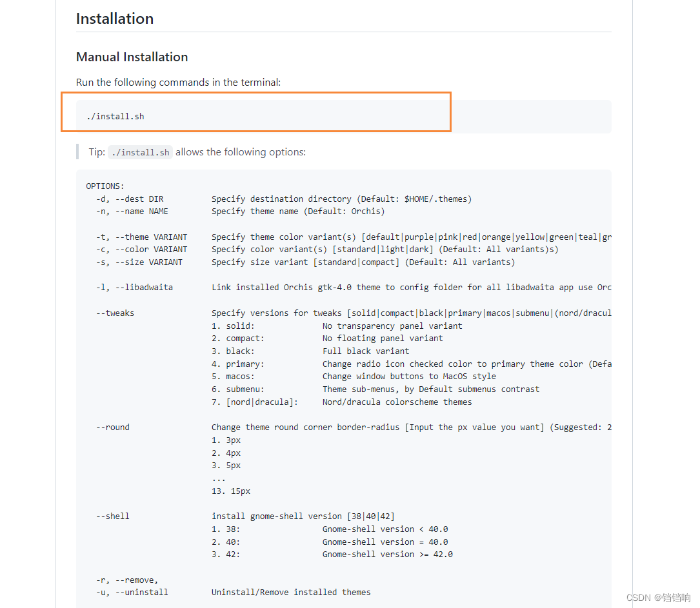Click 'Specify theme color variant(s)' description

pos(412,237)
